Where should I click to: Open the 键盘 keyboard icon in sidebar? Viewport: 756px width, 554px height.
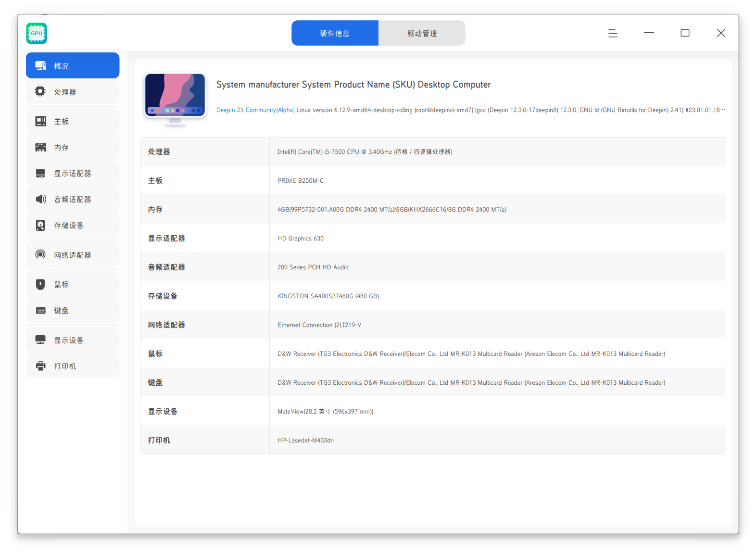pos(41,310)
